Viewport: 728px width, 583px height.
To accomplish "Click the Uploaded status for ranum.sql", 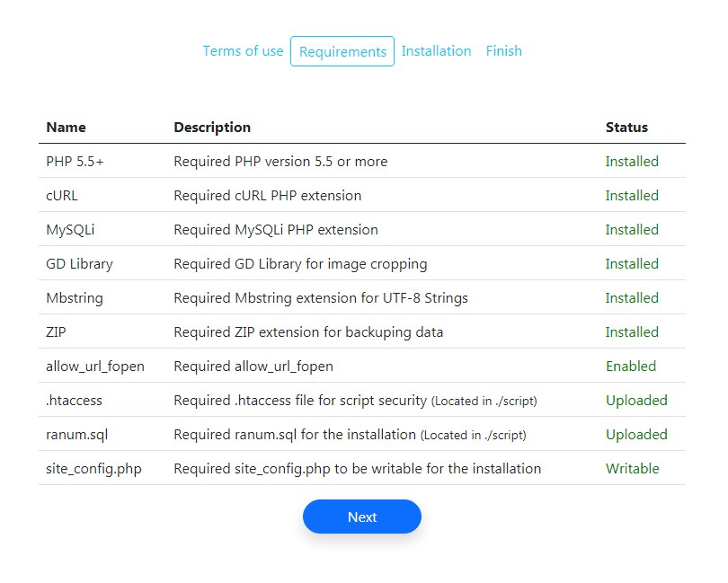I will point(636,435).
